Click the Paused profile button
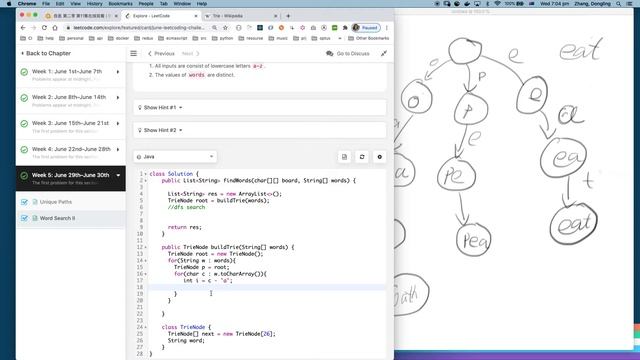This screenshot has width=640, height=360. (x=366, y=28)
